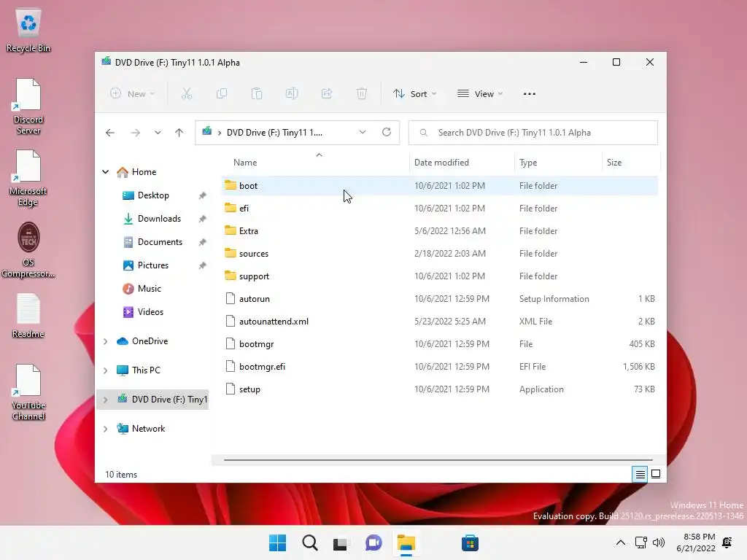Screen dimensions: 747x560
Task: Refresh the current folder view
Action: (x=387, y=132)
